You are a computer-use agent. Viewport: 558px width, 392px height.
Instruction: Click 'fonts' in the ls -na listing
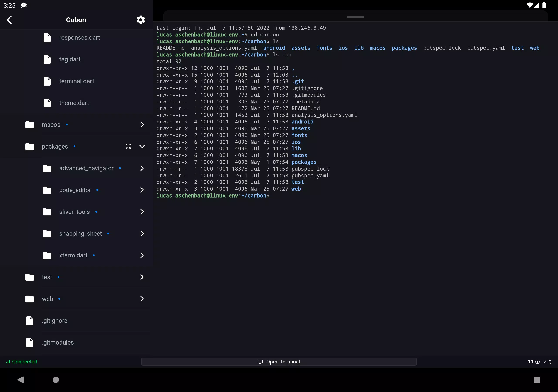coord(299,135)
